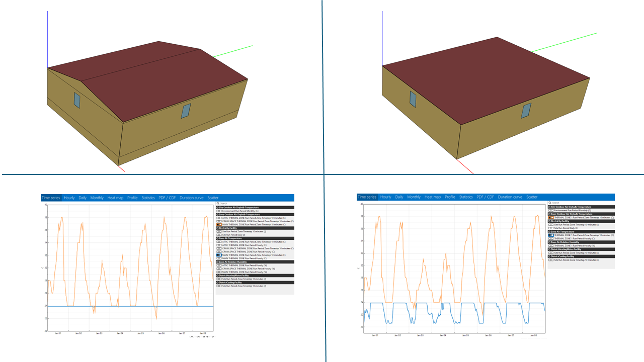Select Statistics tab in left chart panel
The width and height of the screenshot is (644, 362).
148,198
